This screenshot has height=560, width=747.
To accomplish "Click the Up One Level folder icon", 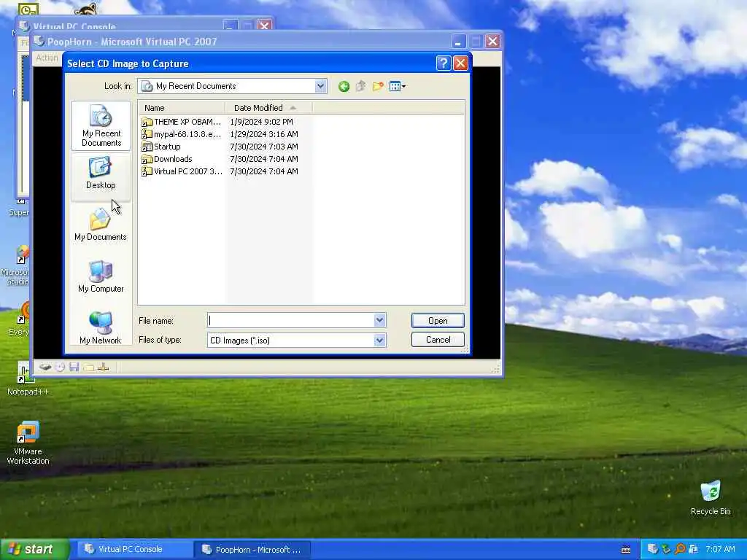I will coord(360,86).
